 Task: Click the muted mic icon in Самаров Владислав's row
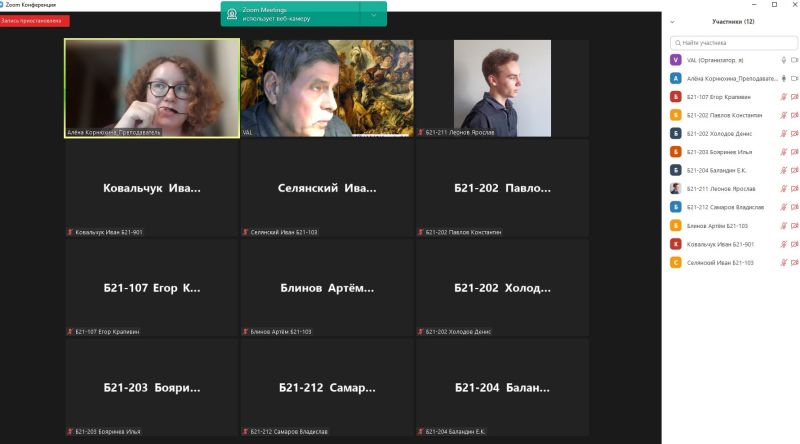[784, 207]
